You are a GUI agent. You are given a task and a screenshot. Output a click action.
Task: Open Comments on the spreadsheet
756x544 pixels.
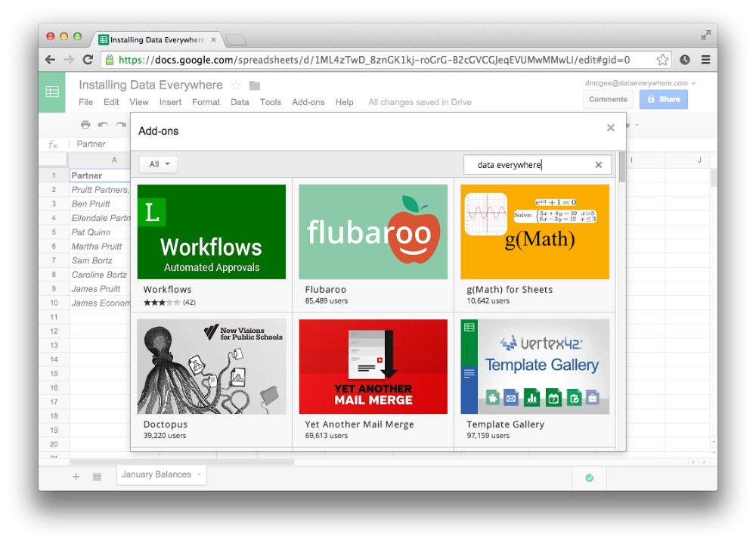607,99
